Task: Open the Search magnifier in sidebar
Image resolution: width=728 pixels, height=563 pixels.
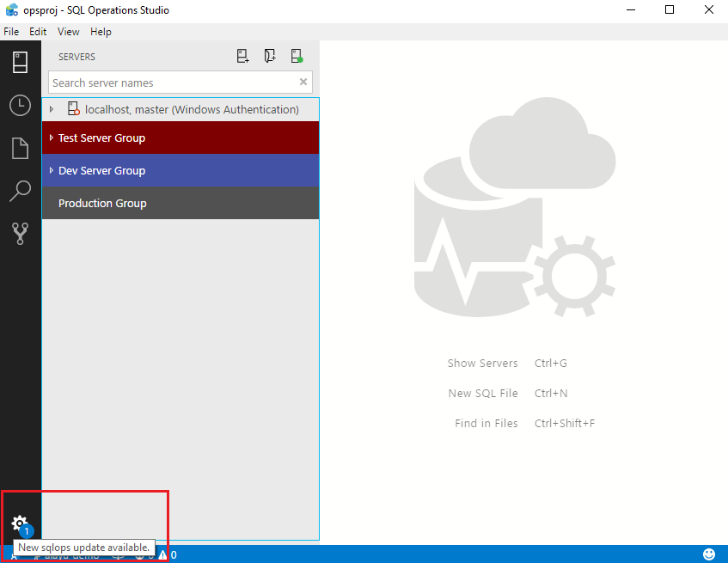Action: 20,191
